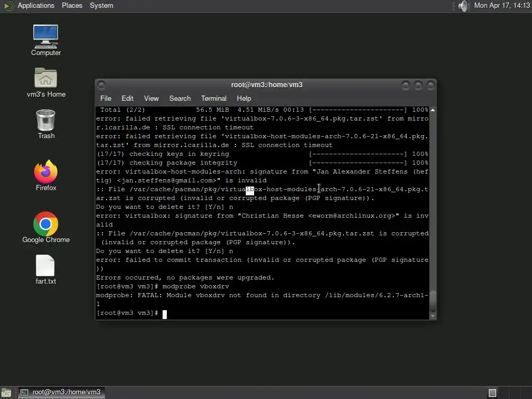
Task: Click the workspace switcher square in the bottom panel
Action: pos(493,393)
